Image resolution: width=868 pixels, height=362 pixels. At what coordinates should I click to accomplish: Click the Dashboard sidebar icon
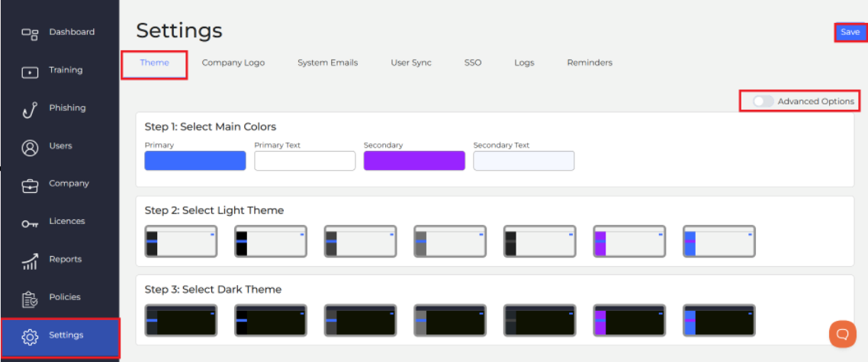click(x=29, y=34)
